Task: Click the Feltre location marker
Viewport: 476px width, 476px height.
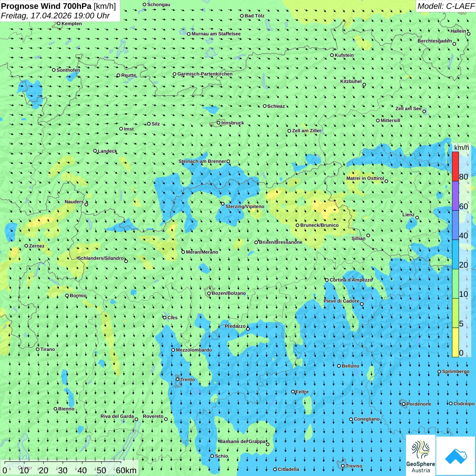Action: (x=293, y=392)
